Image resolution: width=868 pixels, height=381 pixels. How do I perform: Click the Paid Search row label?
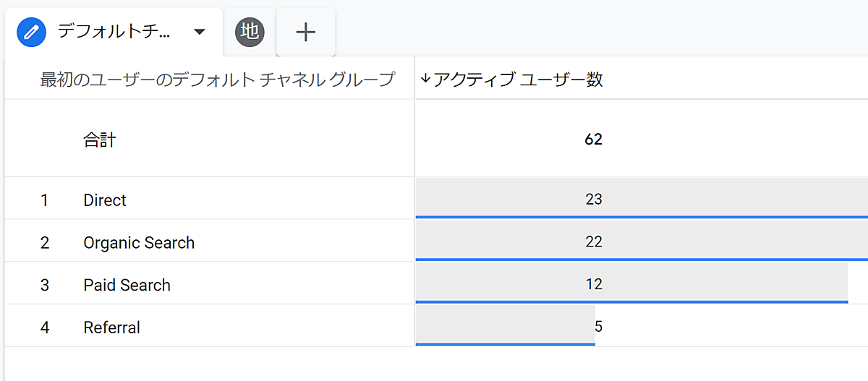[x=127, y=285]
